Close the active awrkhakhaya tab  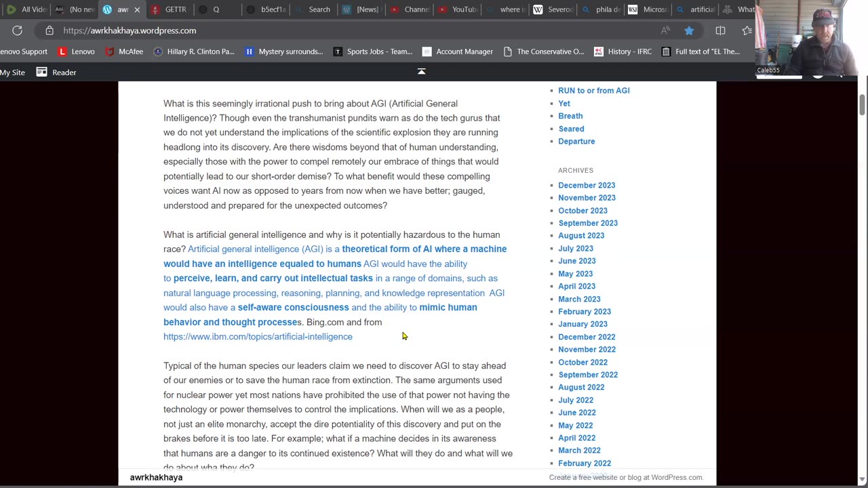click(x=136, y=9)
